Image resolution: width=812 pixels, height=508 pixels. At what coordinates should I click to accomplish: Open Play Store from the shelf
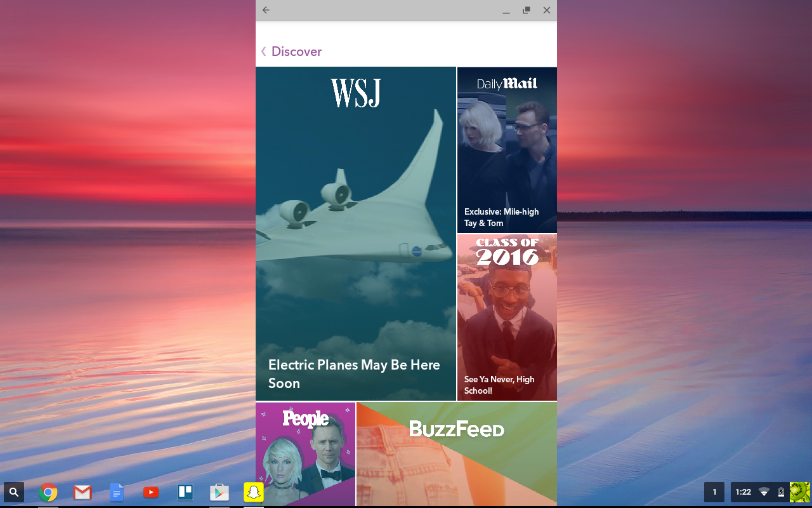pos(219,492)
